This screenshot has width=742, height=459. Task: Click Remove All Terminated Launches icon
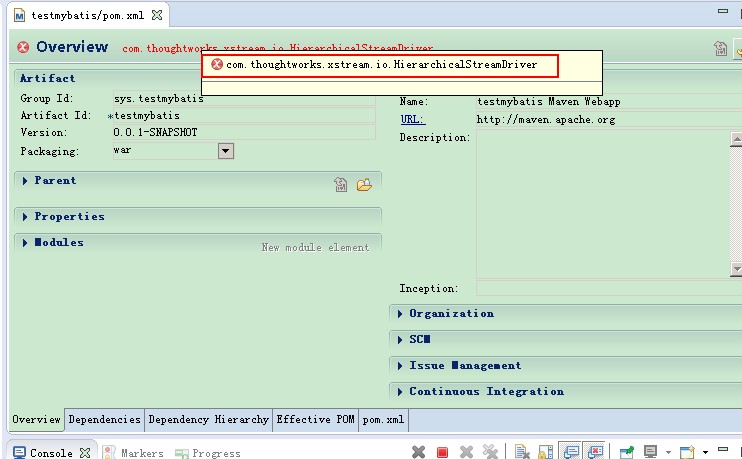(x=490, y=452)
